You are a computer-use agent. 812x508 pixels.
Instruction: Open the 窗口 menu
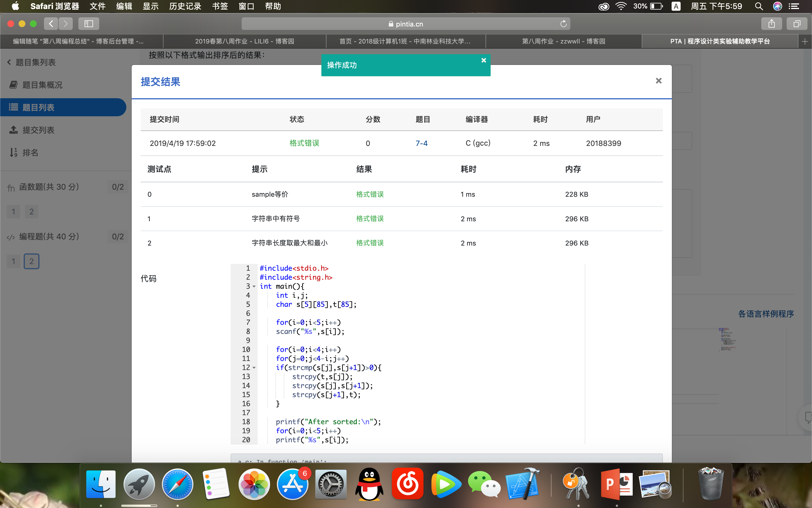[x=247, y=6]
